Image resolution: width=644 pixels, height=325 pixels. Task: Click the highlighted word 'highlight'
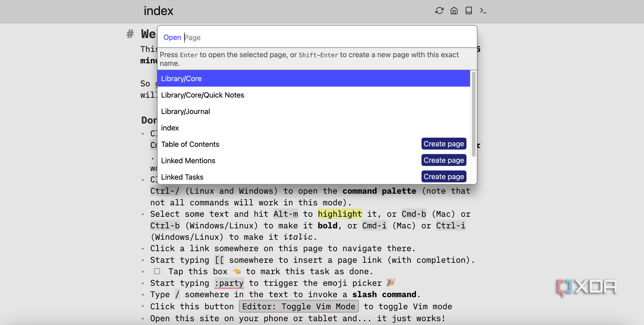[340, 214]
